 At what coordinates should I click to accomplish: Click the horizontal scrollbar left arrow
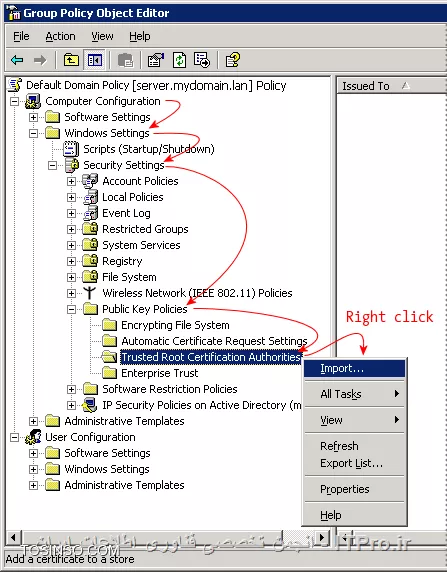click(x=13, y=537)
